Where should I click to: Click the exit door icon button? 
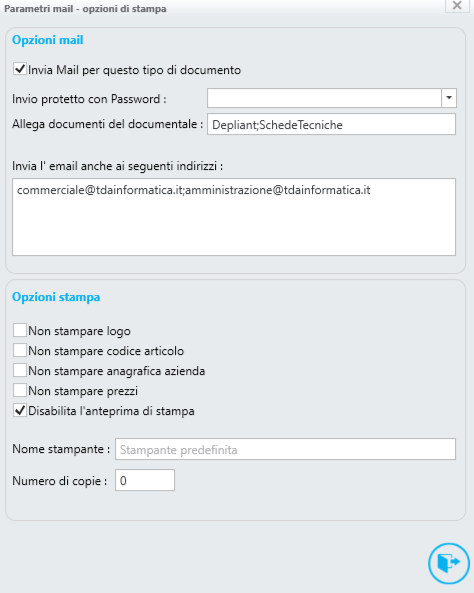tap(449, 563)
